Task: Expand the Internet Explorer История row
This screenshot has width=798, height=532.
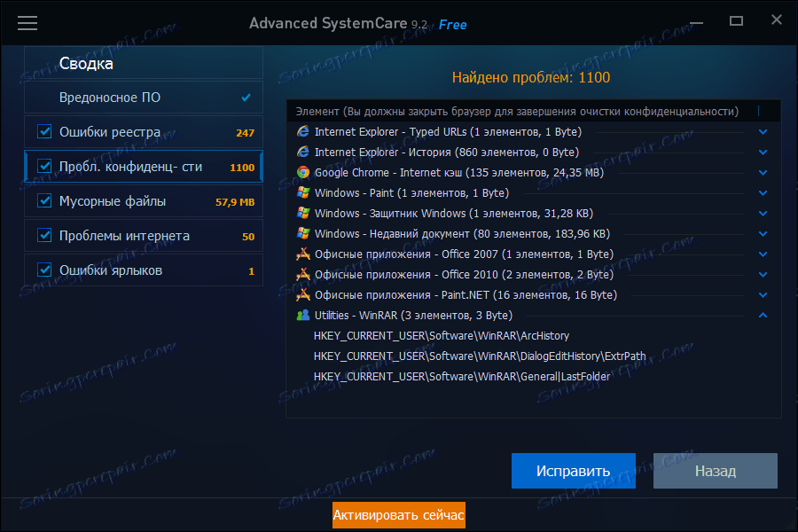Action: click(x=763, y=153)
